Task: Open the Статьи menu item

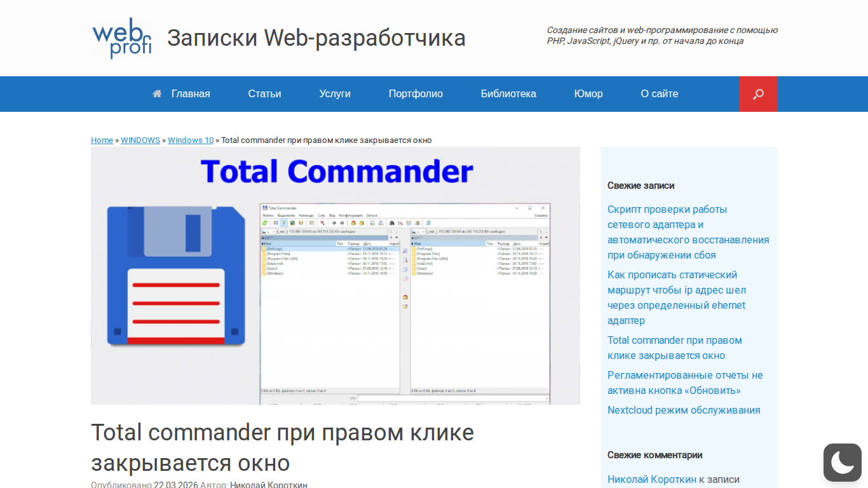Action: 264,94
